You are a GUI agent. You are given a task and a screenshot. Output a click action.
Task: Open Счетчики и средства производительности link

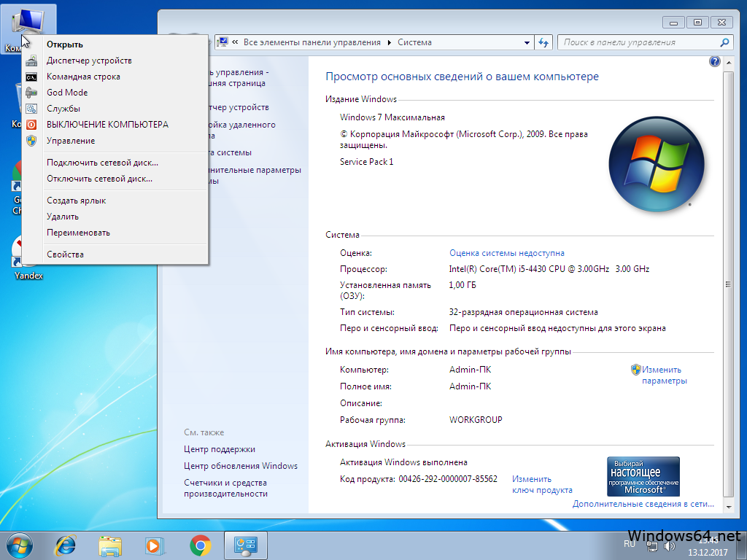pos(226,488)
